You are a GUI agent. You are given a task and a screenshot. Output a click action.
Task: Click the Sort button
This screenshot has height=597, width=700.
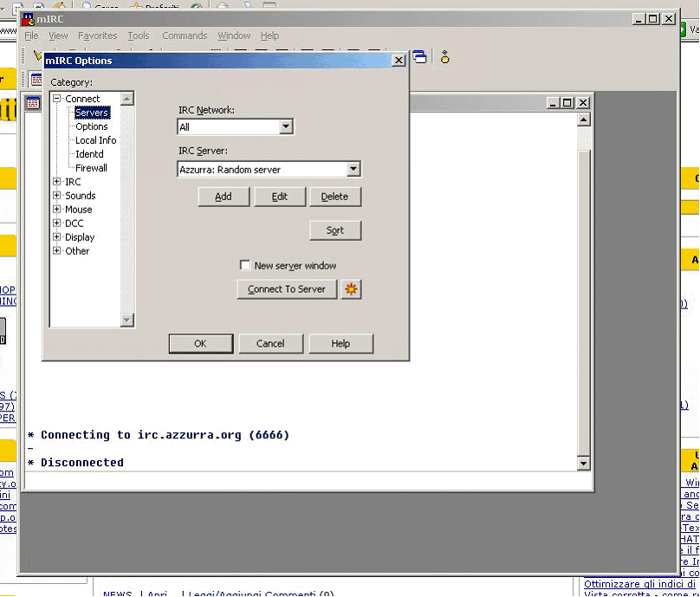(335, 230)
